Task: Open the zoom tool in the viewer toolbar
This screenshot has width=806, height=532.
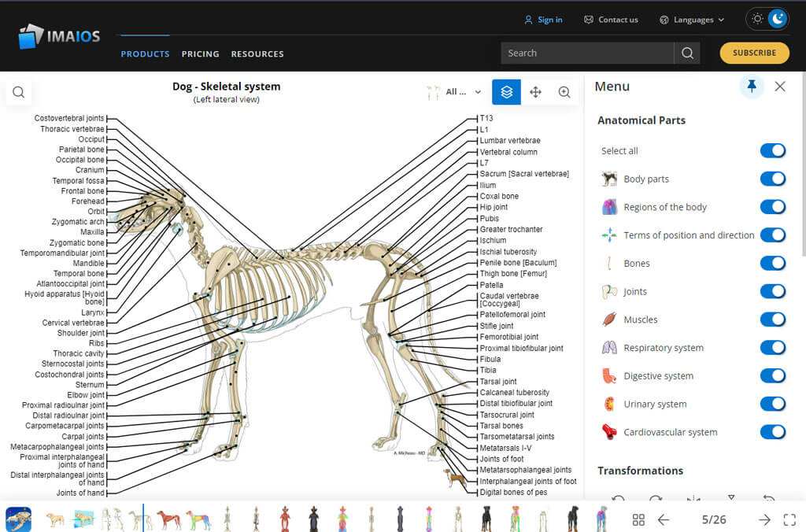Action: (564, 92)
